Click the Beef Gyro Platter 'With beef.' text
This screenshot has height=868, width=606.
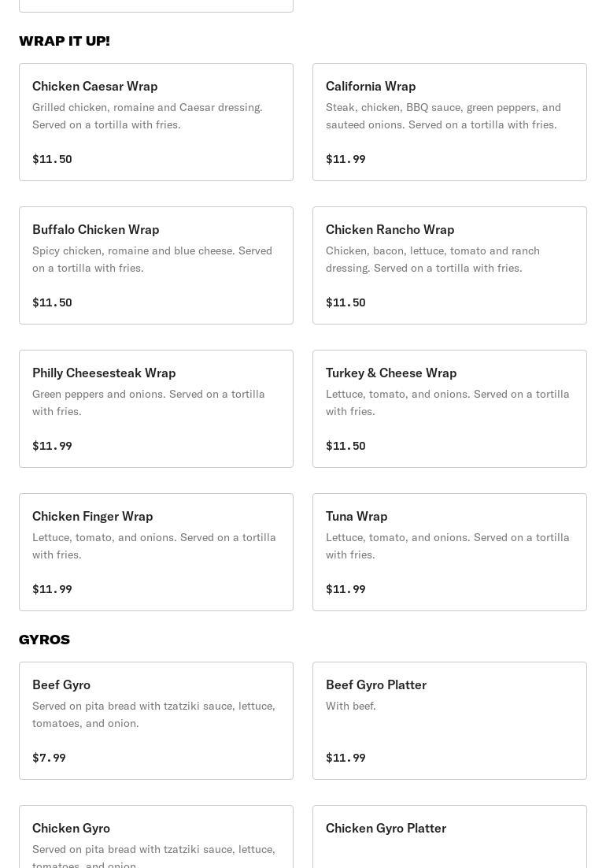tap(350, 706)
